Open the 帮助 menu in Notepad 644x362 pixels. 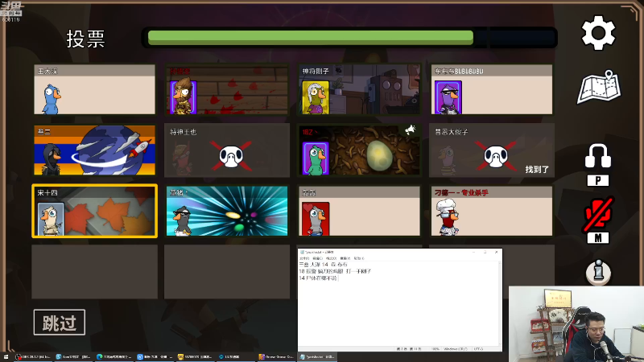[359, 258]
